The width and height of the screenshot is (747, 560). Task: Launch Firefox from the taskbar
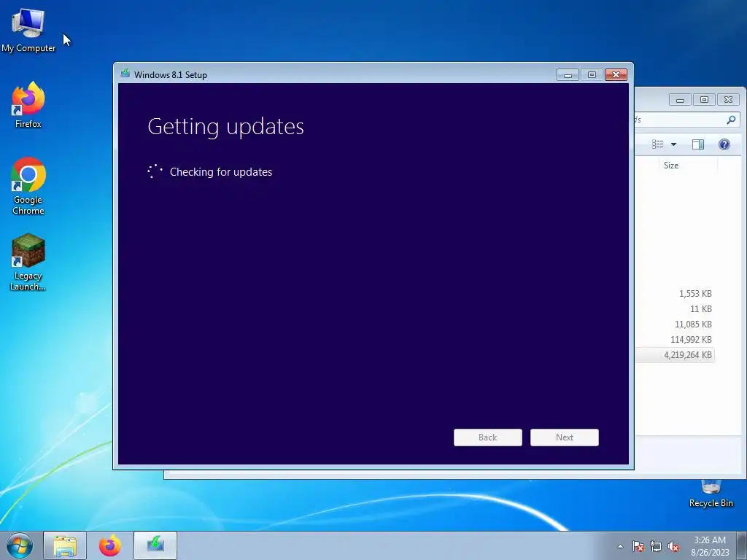[x=110, y=545]
